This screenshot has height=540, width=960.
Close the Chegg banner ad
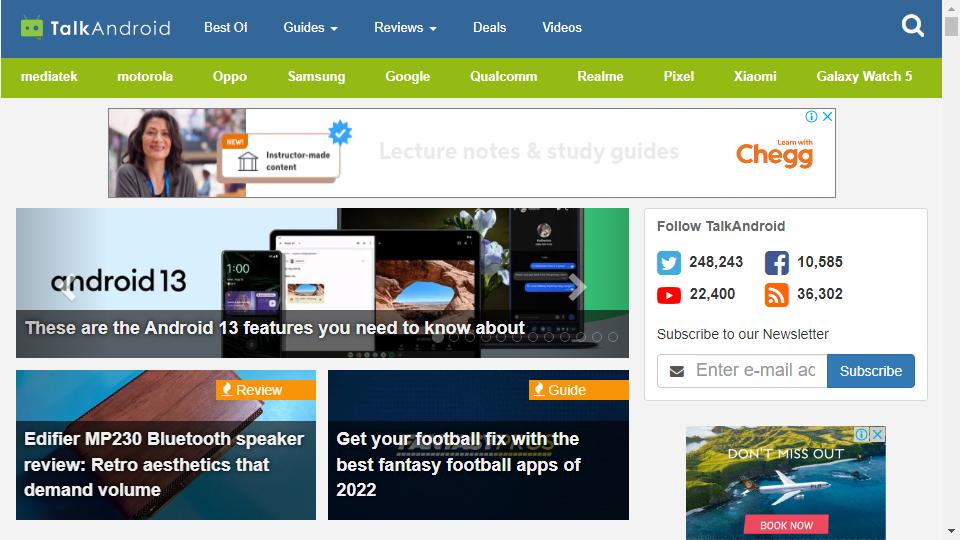point(827,116)
